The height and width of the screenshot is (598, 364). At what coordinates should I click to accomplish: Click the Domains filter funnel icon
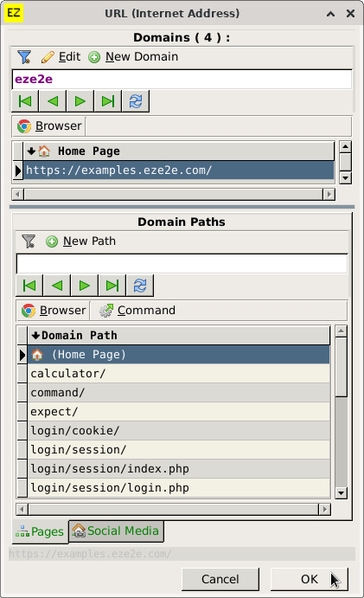point(24,57)
